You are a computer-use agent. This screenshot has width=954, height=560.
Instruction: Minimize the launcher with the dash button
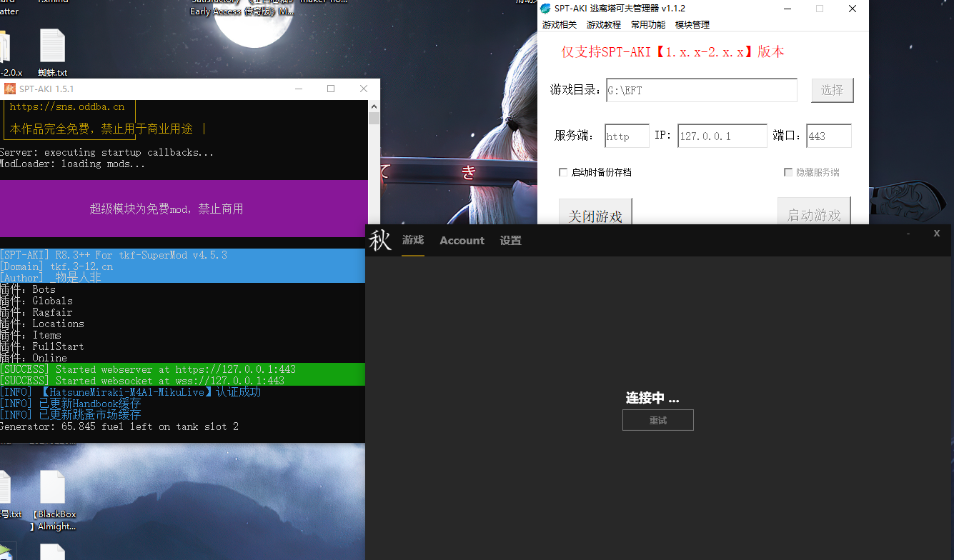[x=908, y=234]
